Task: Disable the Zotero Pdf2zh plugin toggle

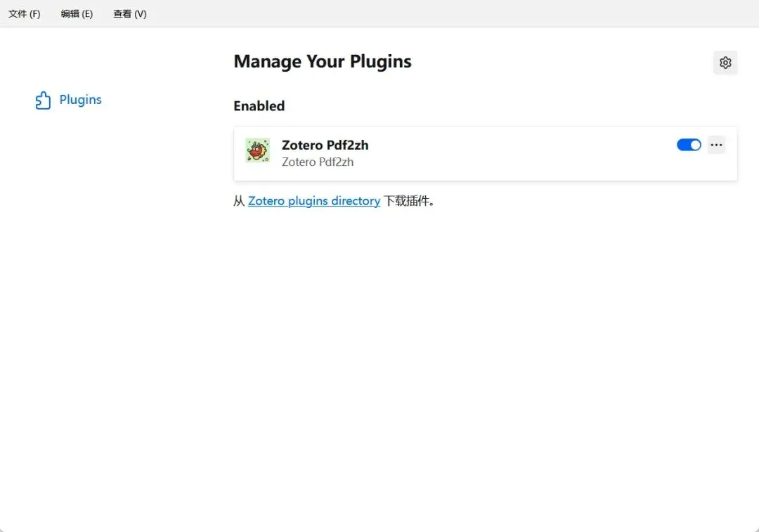Action: point(689,145)
